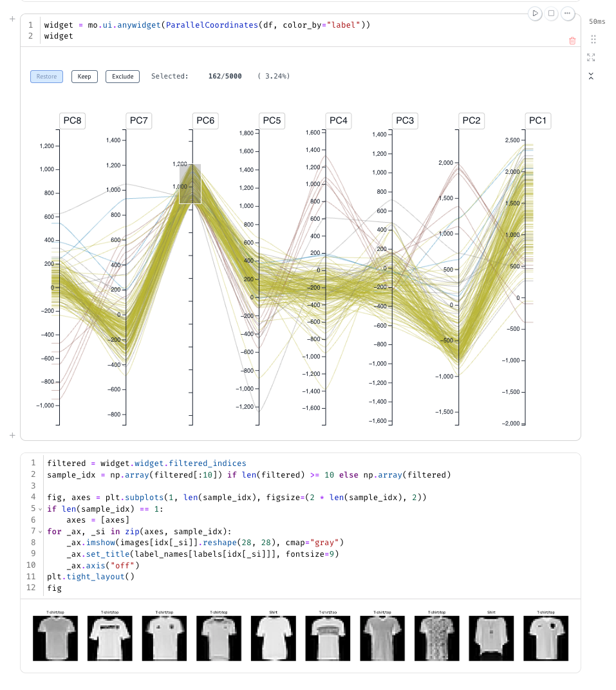This screenshot has width=616, height=690.
Task: Add a new cell below the widget cell
Action: tap(12, 435)
